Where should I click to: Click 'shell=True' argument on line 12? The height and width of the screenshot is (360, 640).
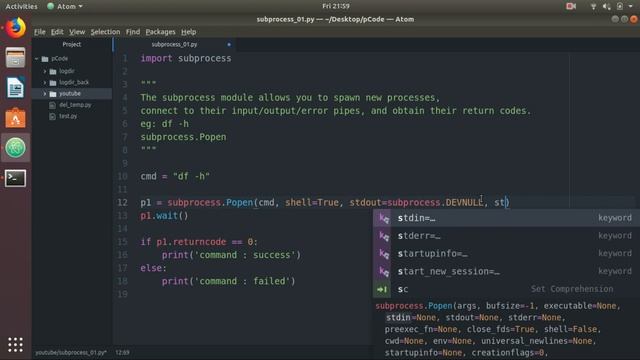tap(312, 202)
